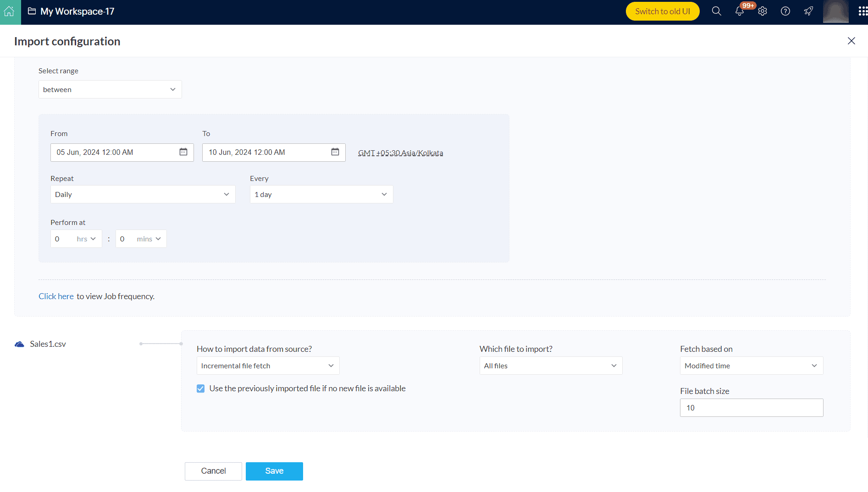Open calendar picker for From date
This screenshot has width=868, height=492.
pyautogui.click(x=183, y=152)
